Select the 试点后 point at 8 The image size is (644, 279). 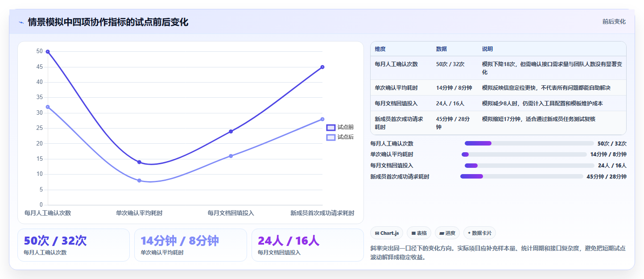point(139,180)
